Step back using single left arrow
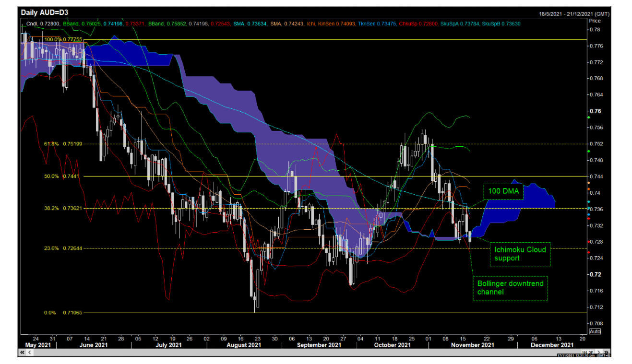Screen dimensions: 632x364 point(29,352)
